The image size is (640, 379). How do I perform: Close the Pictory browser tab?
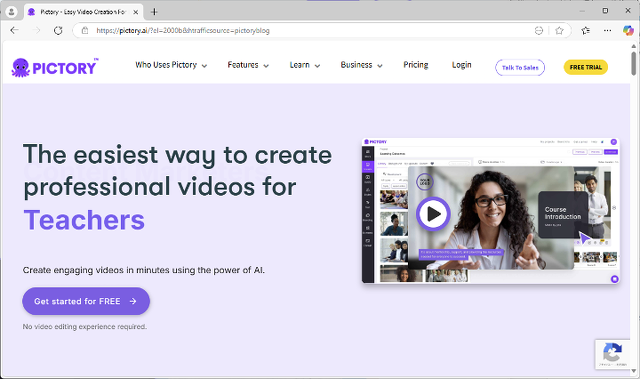[x=136, y=12]
